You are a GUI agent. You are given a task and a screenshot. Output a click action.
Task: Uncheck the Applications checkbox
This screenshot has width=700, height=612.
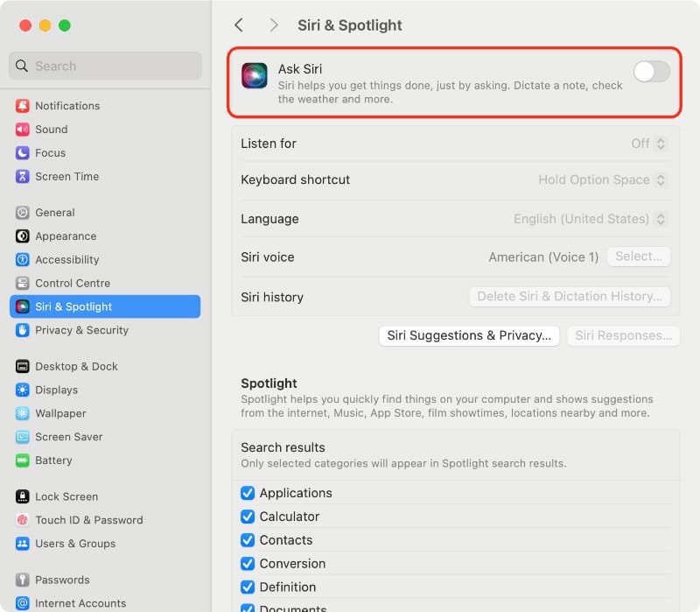tap(248, 493)
